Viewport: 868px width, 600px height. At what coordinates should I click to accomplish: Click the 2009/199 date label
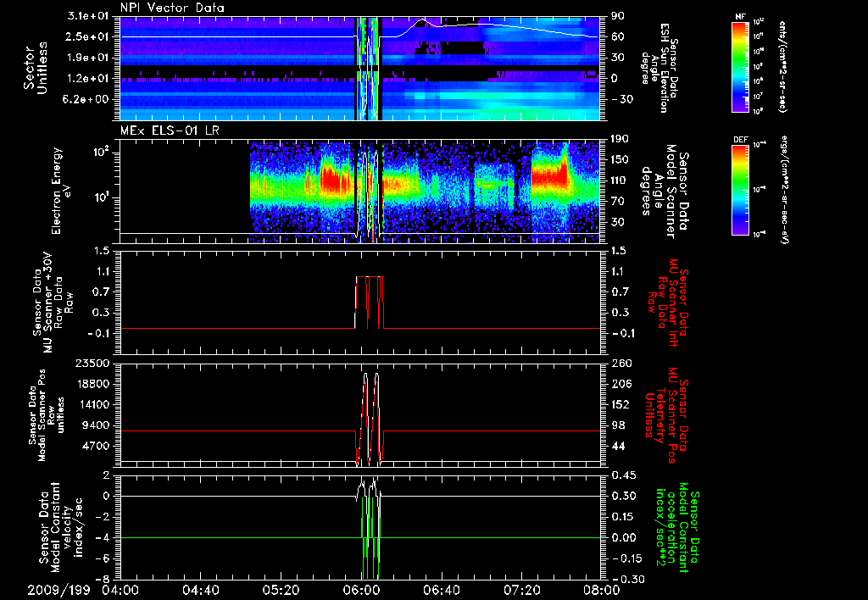[58, 590]
